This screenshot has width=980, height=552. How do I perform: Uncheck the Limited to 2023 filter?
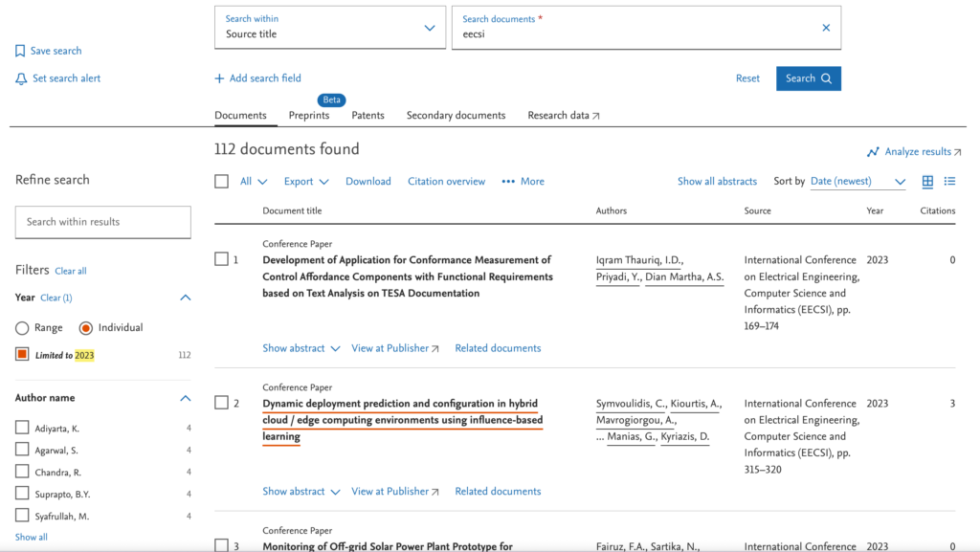22,355
